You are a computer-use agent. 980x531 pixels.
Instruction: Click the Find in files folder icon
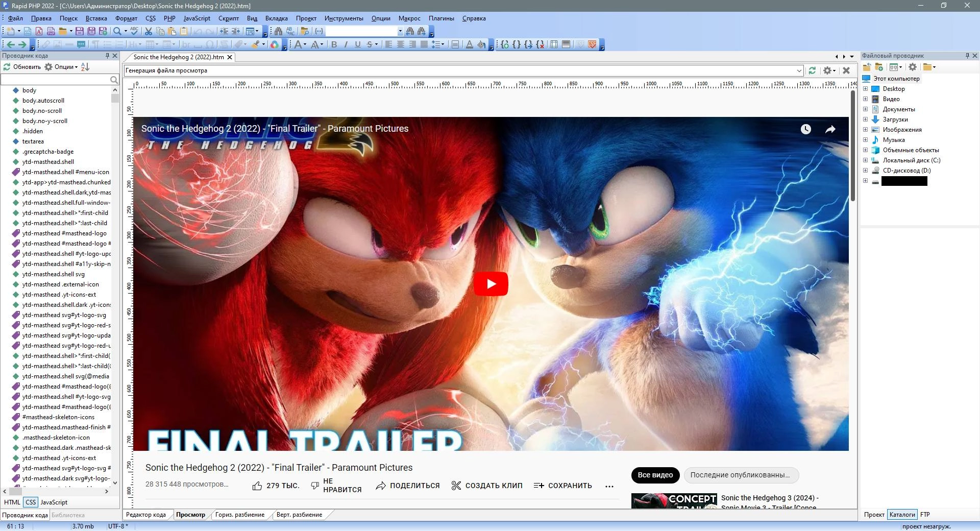pyautogui.click(x=305, y=31)
